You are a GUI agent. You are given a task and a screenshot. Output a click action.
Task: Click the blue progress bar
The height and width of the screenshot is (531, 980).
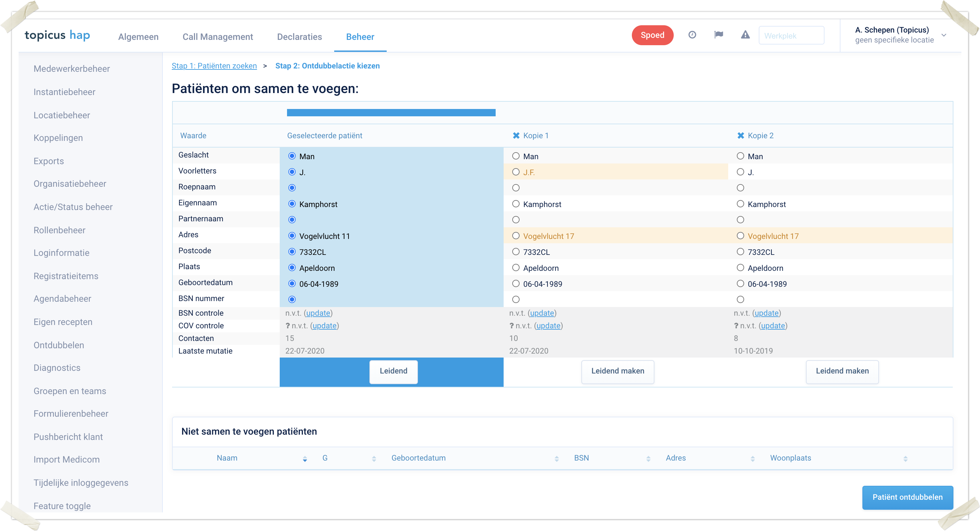(x=391, y=113)
